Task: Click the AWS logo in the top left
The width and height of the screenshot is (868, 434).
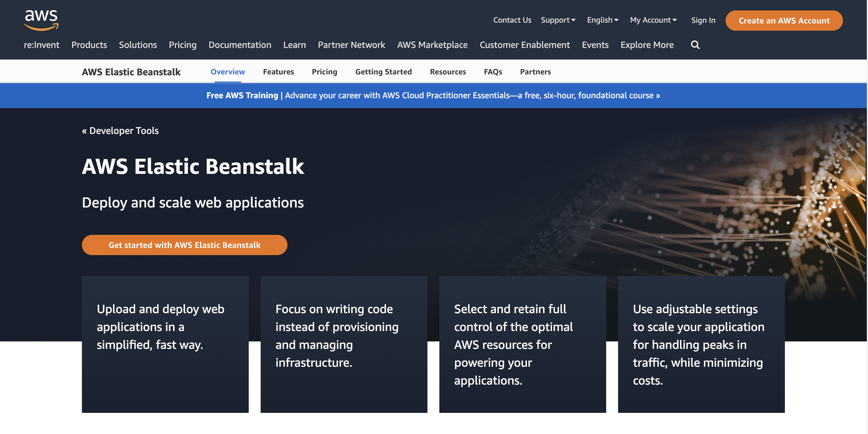Action: point(41,20)
